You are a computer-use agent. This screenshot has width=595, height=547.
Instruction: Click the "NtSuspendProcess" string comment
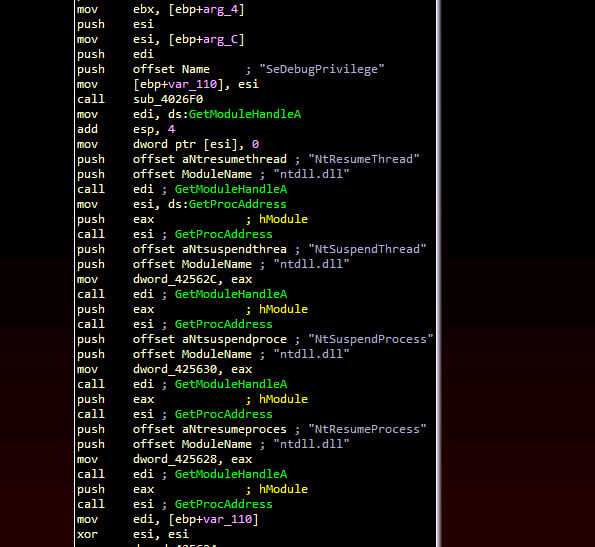click(370, 340)
